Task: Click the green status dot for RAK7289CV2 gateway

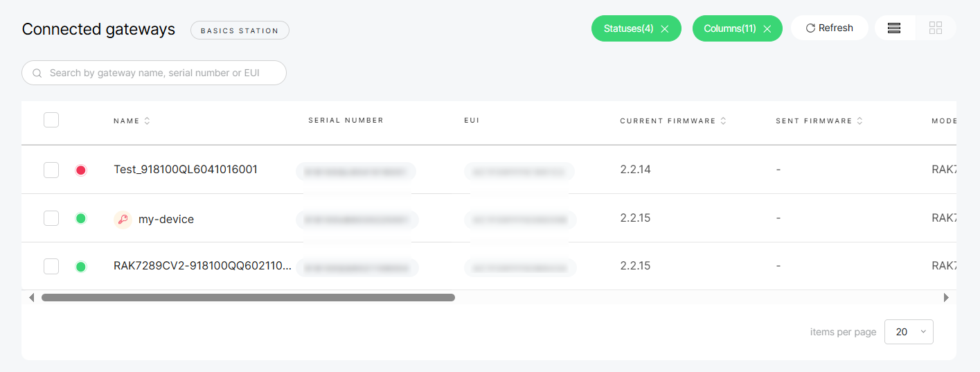Action: click(x=81, y=266)
